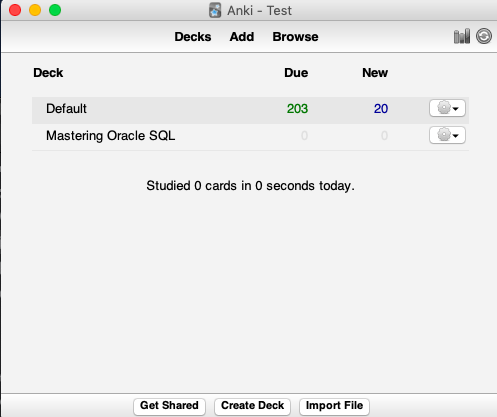Click the blue new count 20
The image size is (497, 417).
point(381,109)
